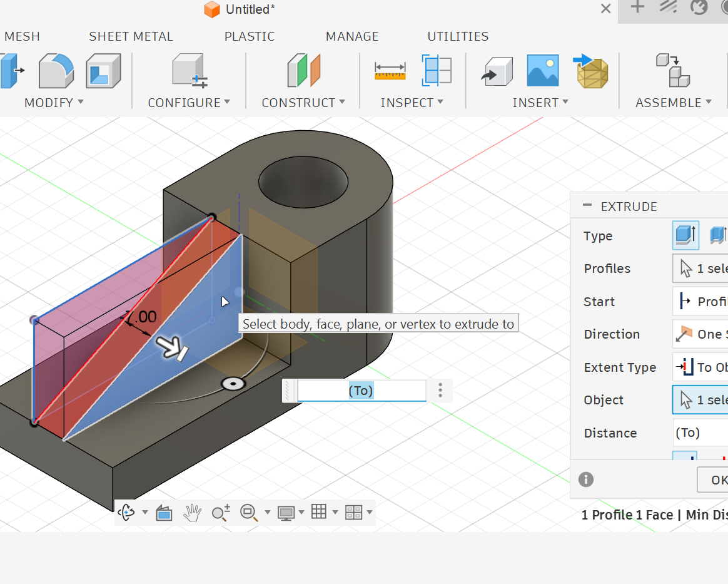Close the Untitled* document tab
The width and height of the screenshot is (728, 584).
click(605, 9)
